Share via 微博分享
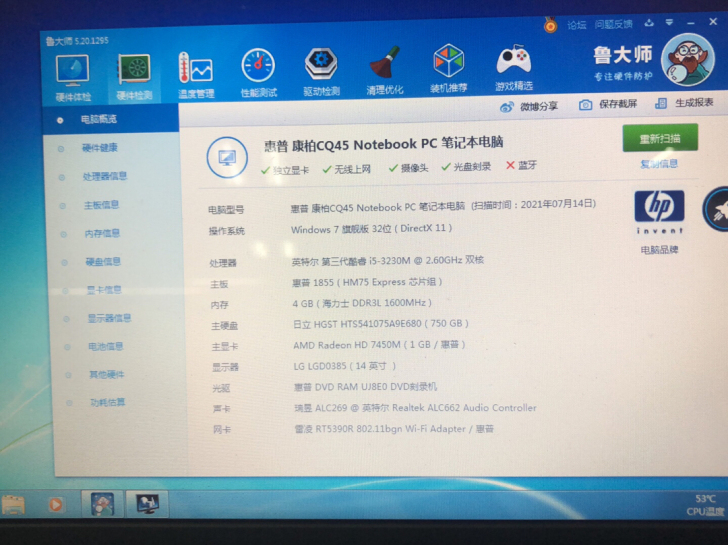This screenshot has width=728, height=545. pyautogui.click(x=529, y=107)
